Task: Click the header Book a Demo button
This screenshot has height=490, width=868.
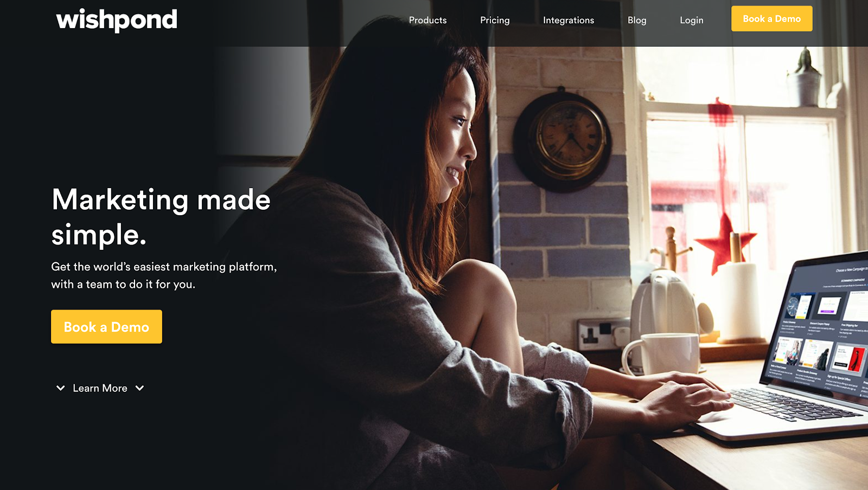Action: pos(771,18)
